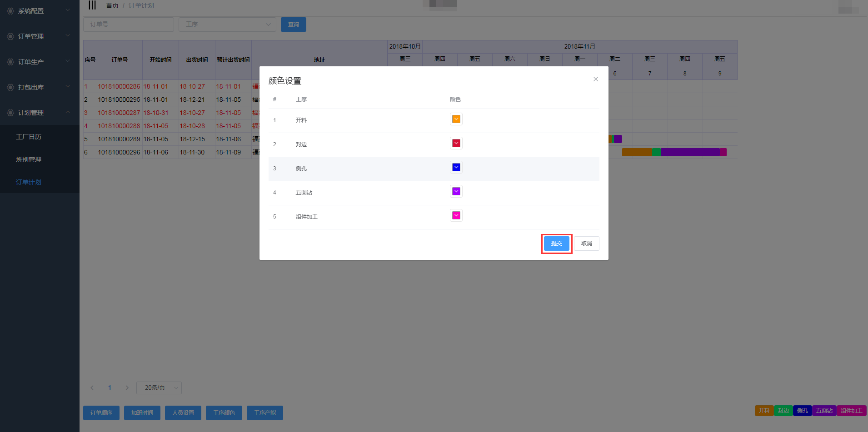Open 工厂日历 in the sidebar
The width and height of the screenshot is (868, 432).
29,137
